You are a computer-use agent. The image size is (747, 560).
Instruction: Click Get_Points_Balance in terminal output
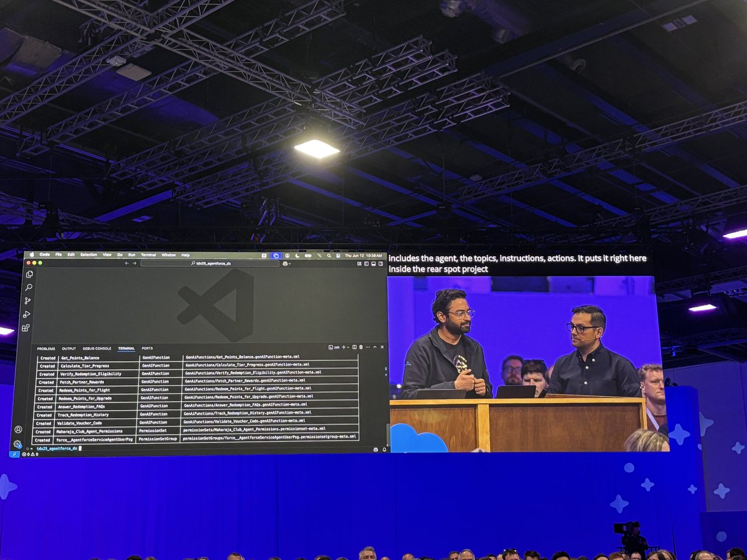pyautogui.click(x=80, y=358)
